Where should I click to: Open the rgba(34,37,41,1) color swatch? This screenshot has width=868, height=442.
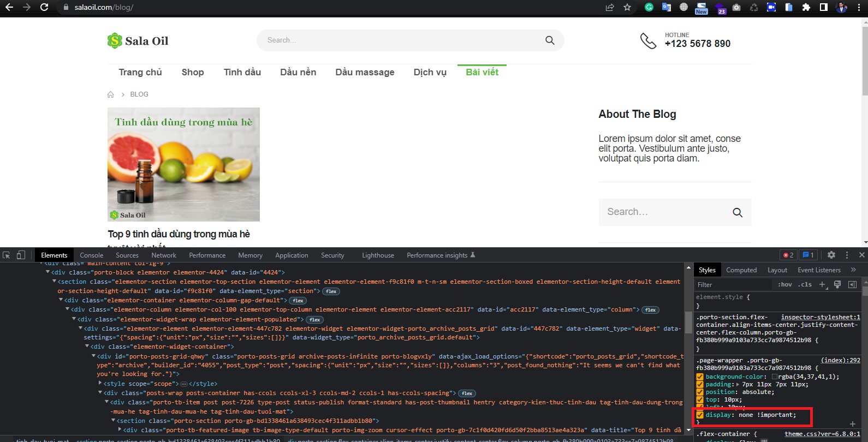[x=775, y=377]
